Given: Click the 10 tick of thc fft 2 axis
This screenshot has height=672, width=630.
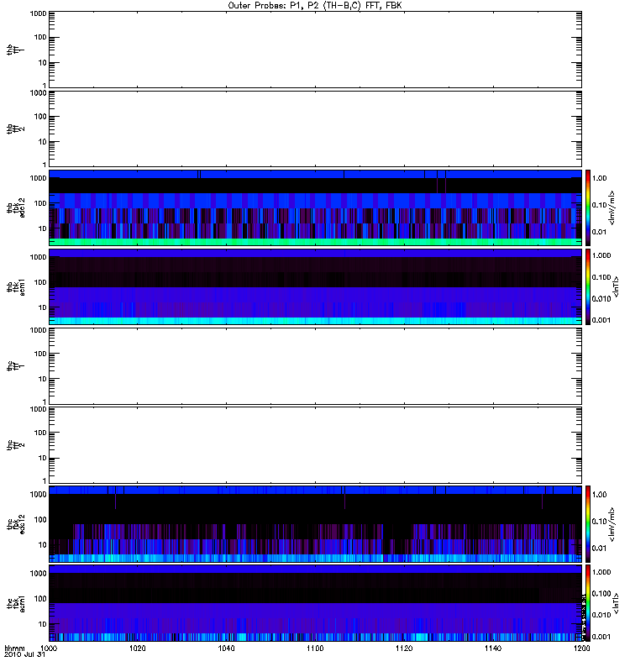Looking at the screenshot, I should tap(43, 458).
